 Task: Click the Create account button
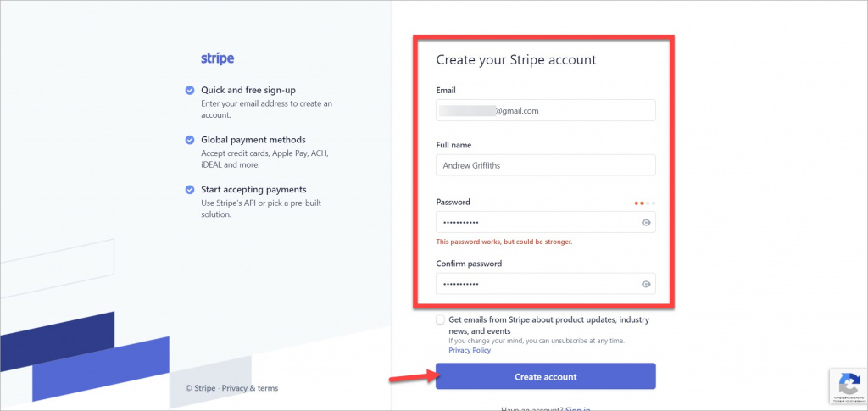(545, 377)
